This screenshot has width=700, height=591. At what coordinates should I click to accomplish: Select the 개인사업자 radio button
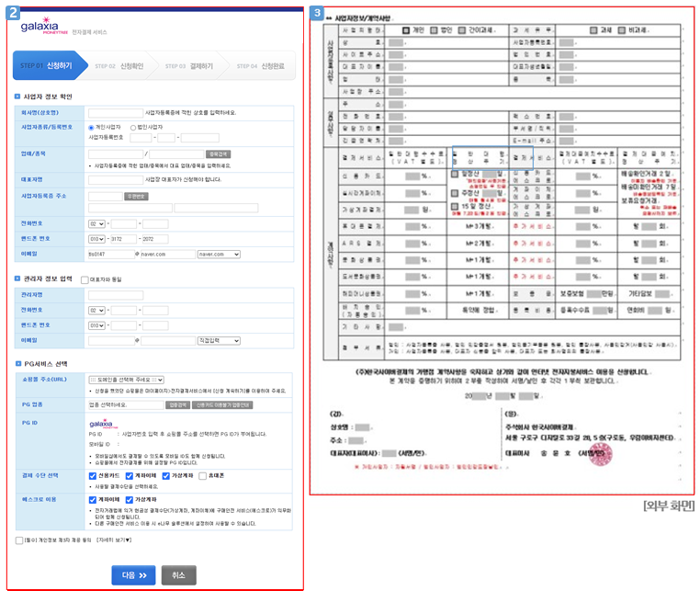pos(91,128)
